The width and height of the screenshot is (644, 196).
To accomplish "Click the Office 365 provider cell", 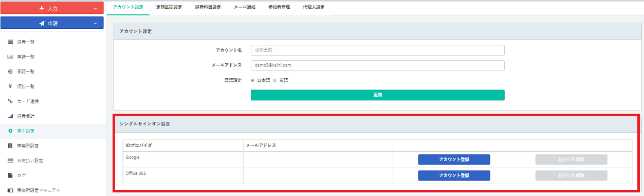I will point(183,175).
